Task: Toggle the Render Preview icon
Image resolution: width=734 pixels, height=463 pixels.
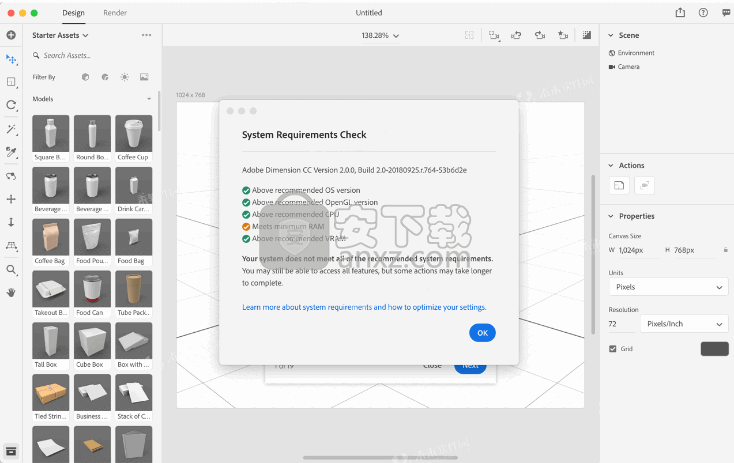Action: tap(587, 35)
